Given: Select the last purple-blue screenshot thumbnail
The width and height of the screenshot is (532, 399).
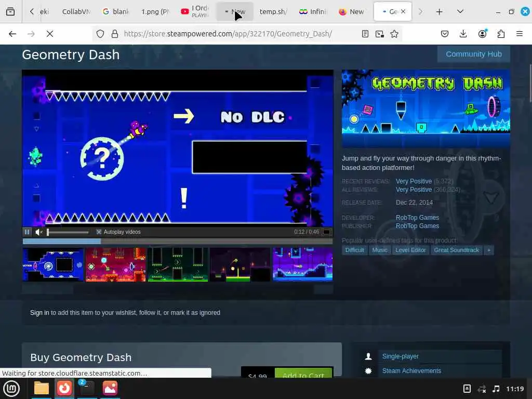Looking at the screenshot, I should click(303, 264).
